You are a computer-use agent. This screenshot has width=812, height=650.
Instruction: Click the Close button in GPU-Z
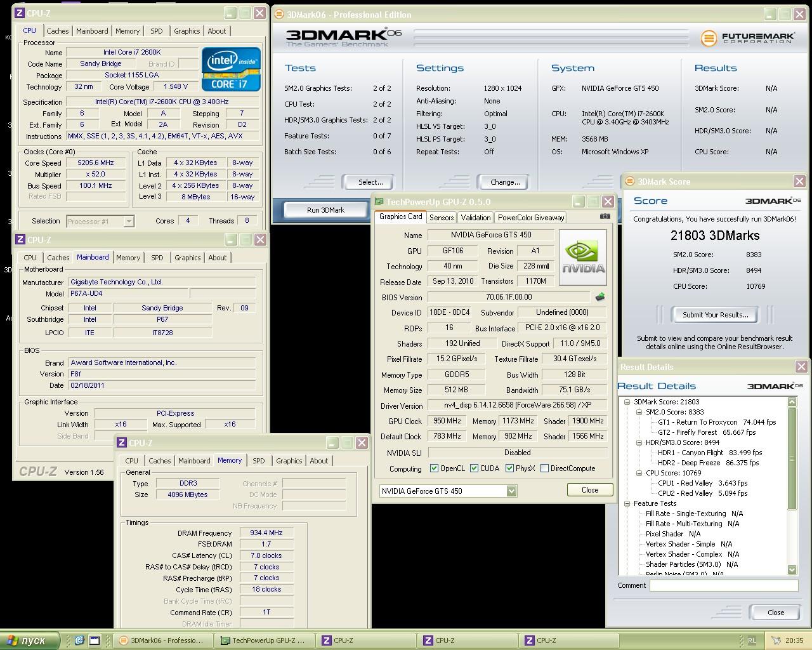(590, 489)
